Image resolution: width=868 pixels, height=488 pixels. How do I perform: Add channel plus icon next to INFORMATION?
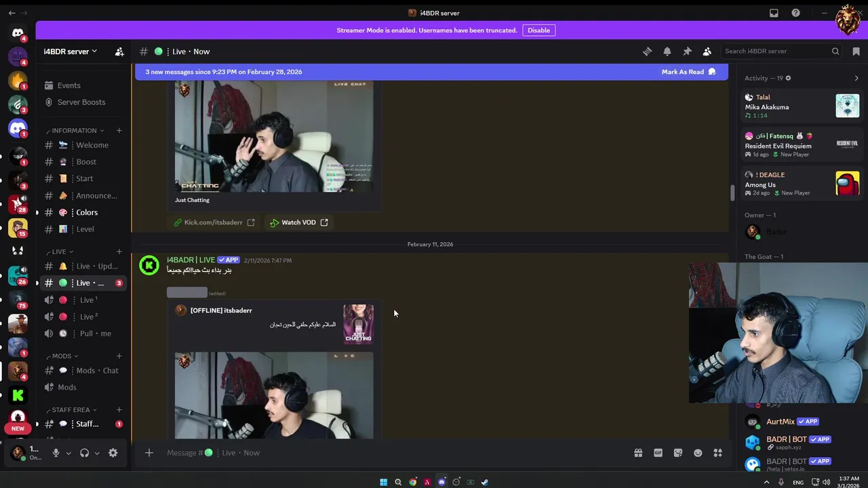tap(119, 130)
